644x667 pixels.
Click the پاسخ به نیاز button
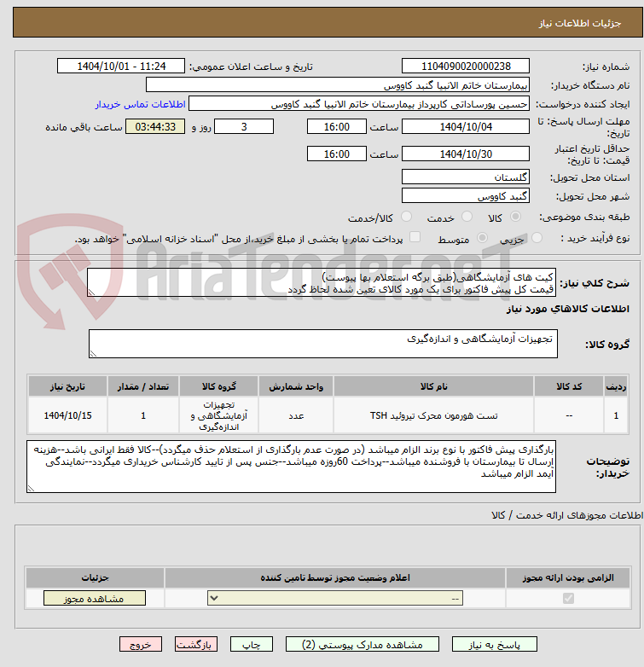494,645
